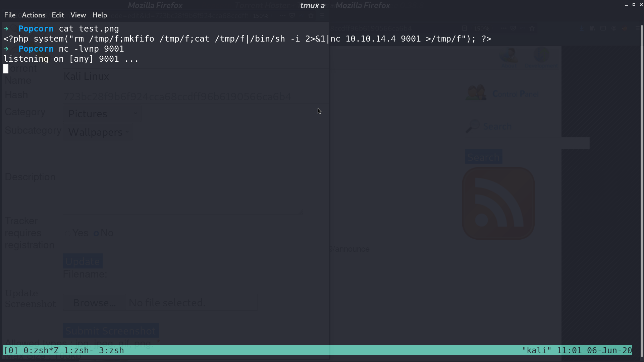Click the Update button in Firefox behind
This screenshot has width=644, height=362.
[x=83, y=261]
